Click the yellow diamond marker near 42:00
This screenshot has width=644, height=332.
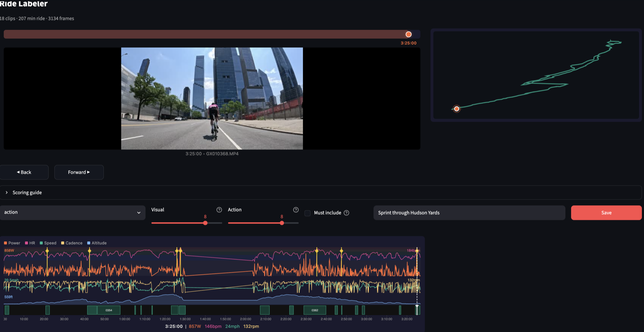[x=89, y=251]
